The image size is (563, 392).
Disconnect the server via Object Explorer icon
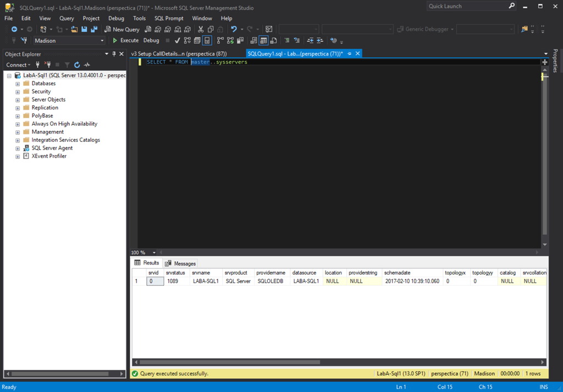(x=48, y=64)
